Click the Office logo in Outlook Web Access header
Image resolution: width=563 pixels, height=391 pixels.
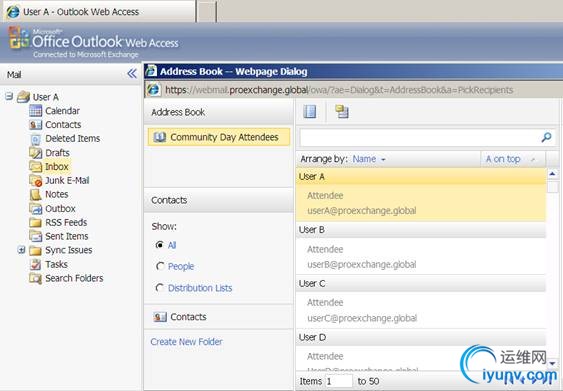pyautogui.click(x=18, y=38)
